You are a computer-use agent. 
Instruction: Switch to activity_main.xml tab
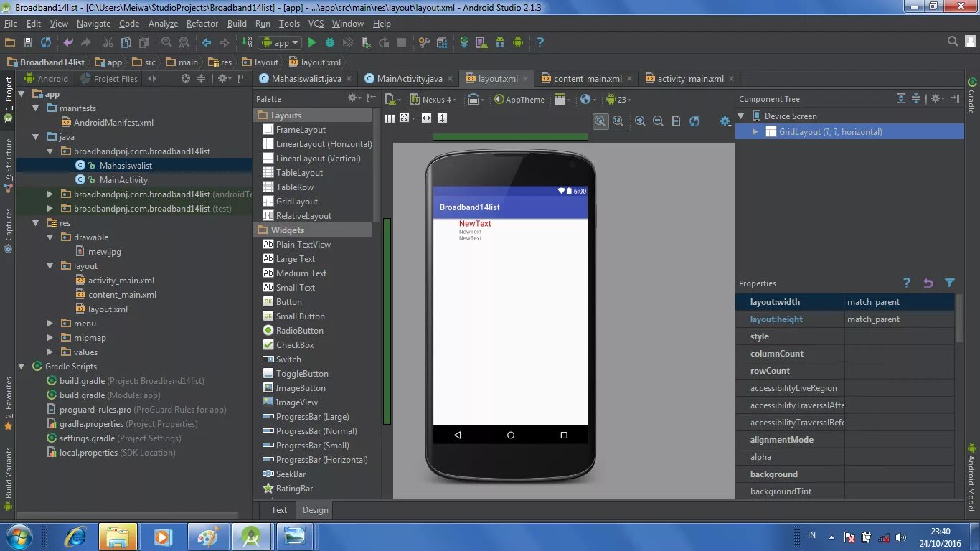click(690, 79)
